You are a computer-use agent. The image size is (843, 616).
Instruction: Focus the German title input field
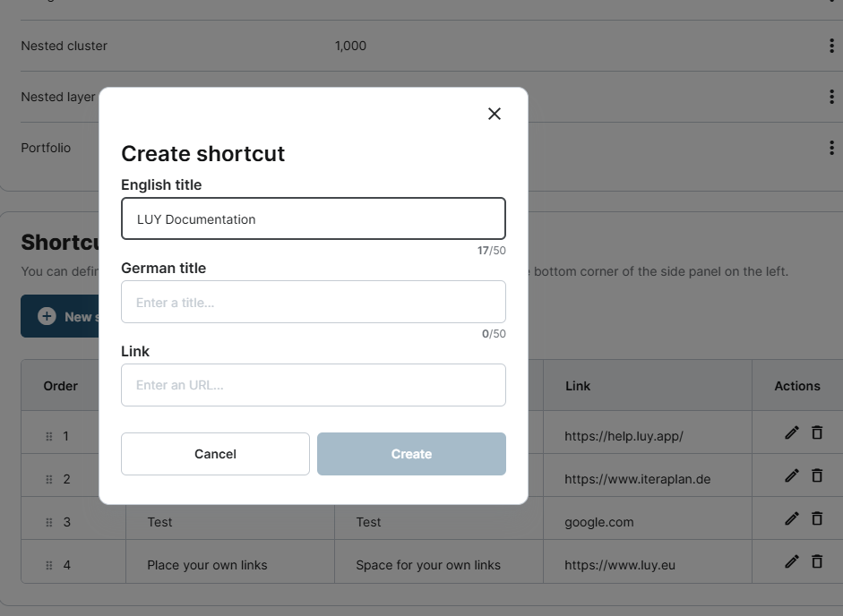[x=314, y=302]
